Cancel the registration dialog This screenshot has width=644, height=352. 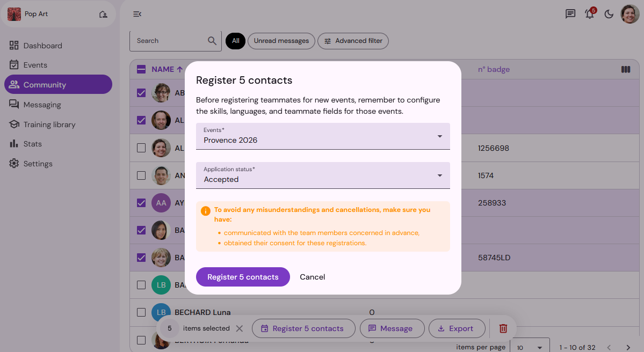(312, 277)
